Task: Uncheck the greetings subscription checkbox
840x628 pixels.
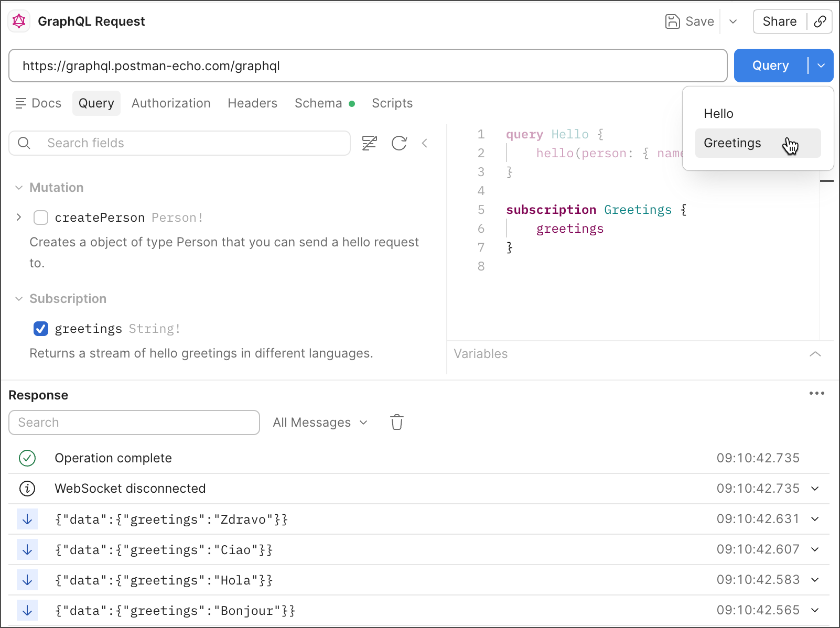Action: [x=41, y=329]
